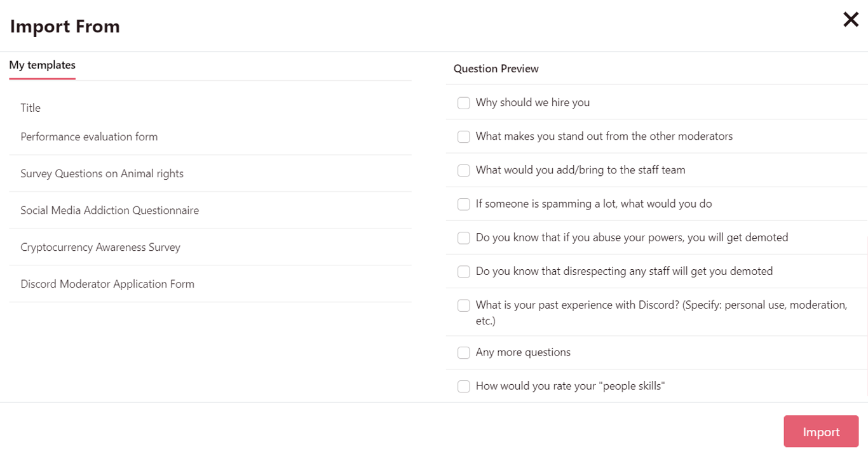Open Survey Questions on Animal rights template
Screen dimensions: 868x454
coord(102,174)
